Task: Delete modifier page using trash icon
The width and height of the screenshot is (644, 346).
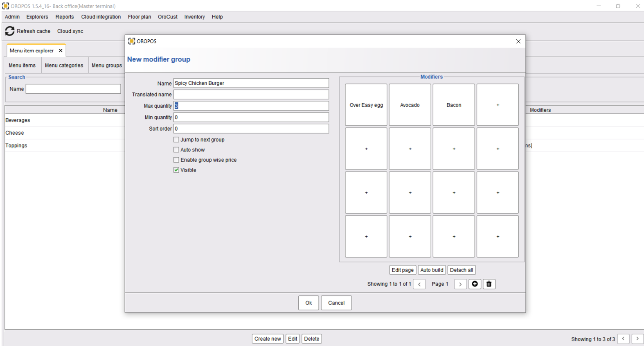Action: pyautogui.click(x=489, y=284)
